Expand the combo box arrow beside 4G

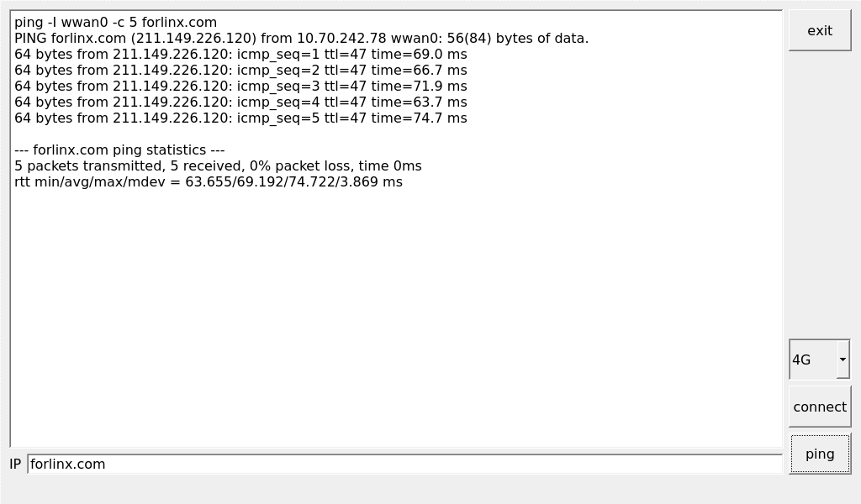tap(843, 360)
